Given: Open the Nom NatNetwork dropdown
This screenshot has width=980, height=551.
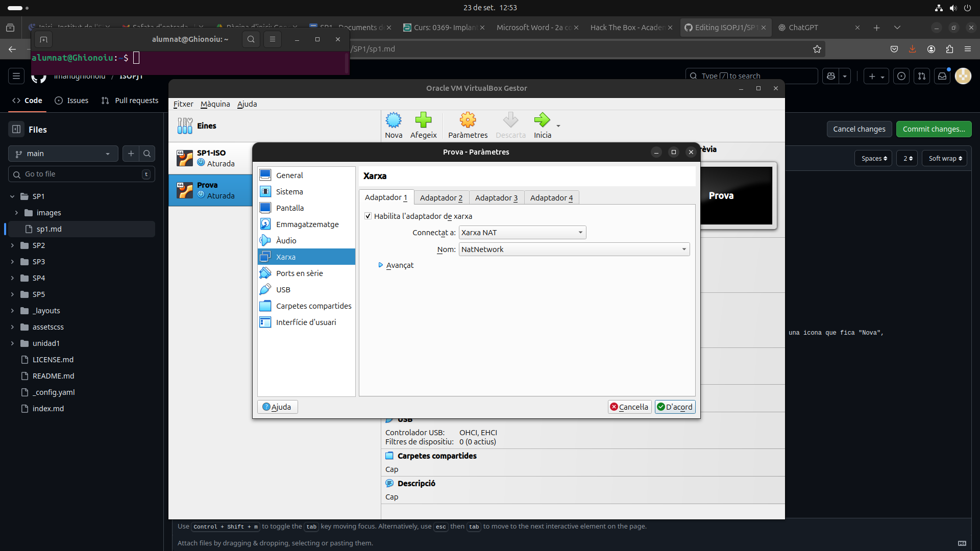Looking at the screenshot, I should (x=574, y=249).
